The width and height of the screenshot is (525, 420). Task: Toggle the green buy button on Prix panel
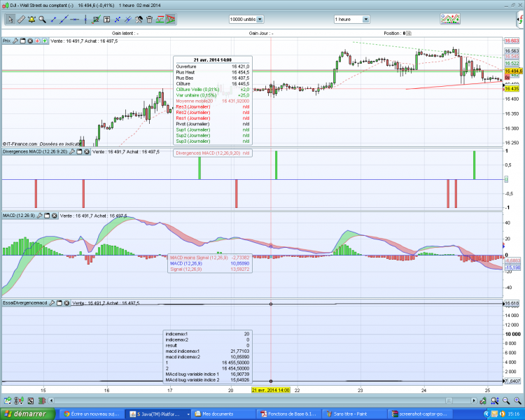tap(45, 41)
